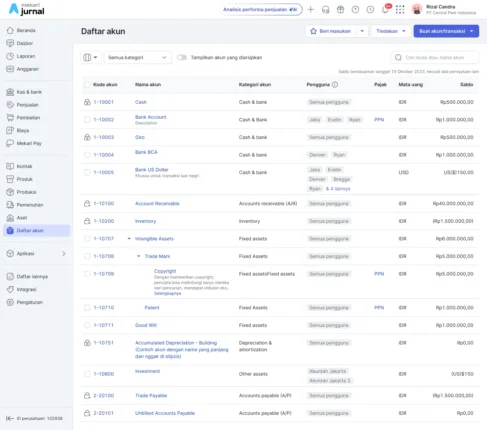Click the plus icon in top bar
This screenshot has width=487, height=430.
tap(311, 10)
